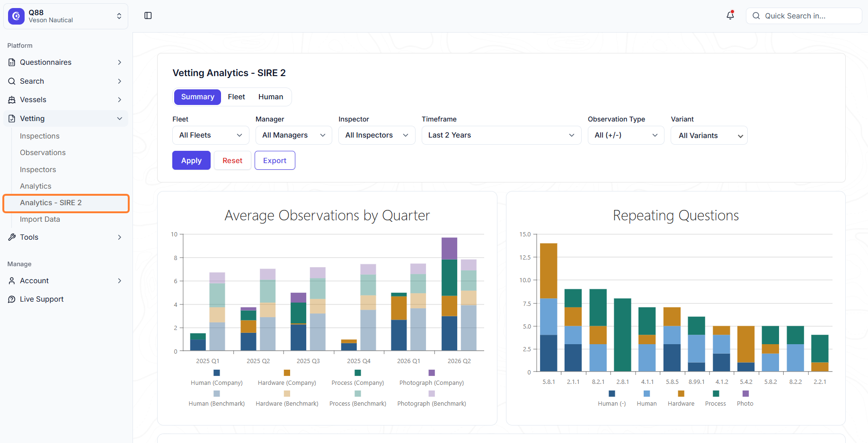Toggle Human (Benchmark) legend swatch
This screenshot has width=868, height=443.
tap(217, 393)
